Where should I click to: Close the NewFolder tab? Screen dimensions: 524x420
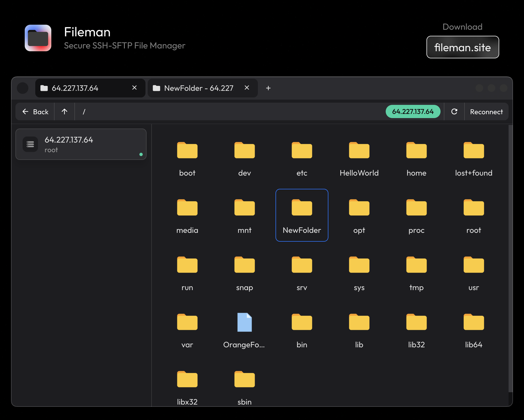[x=247, y=88]
